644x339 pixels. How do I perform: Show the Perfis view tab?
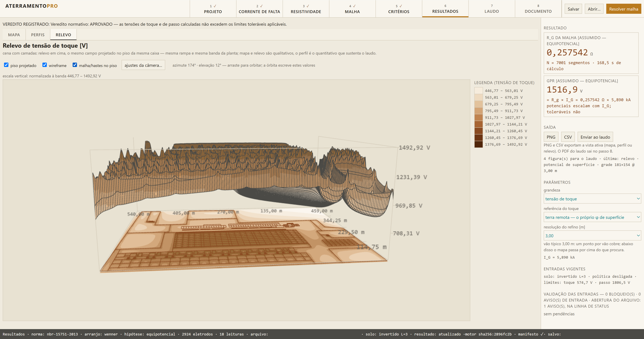coord(38,35)
